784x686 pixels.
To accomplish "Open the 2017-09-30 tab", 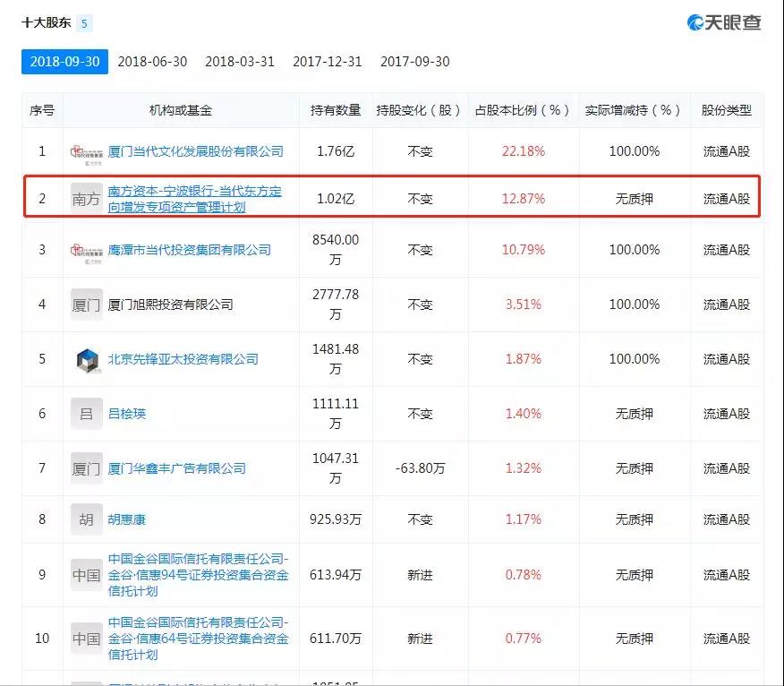I will [x=414, y=62].
